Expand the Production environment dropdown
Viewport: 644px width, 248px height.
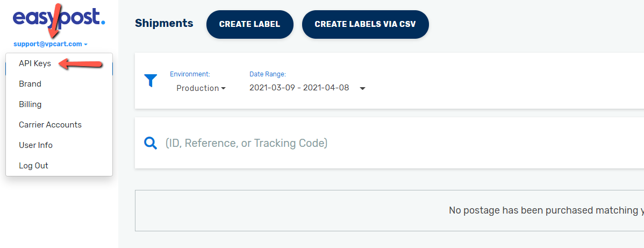pyautogui.click(x=201, y=88)
